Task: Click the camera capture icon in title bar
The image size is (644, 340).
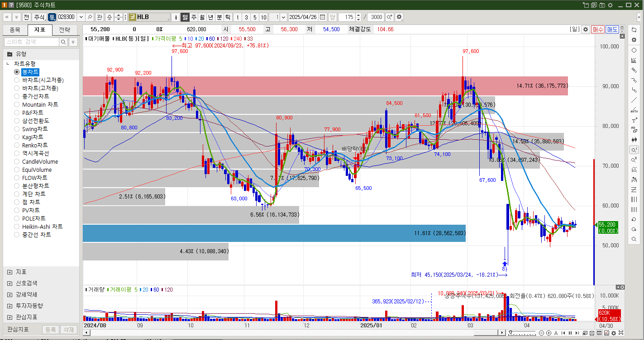Action: (601, 5)
